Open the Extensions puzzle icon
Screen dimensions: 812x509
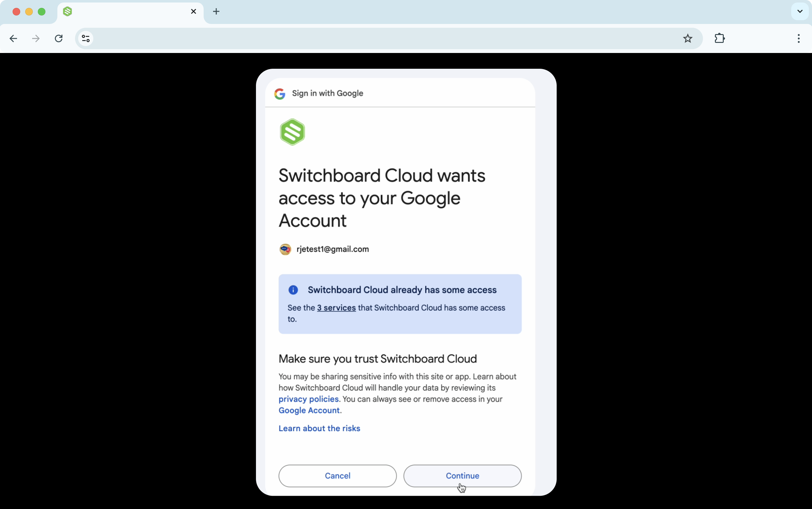tap(720, 38)
